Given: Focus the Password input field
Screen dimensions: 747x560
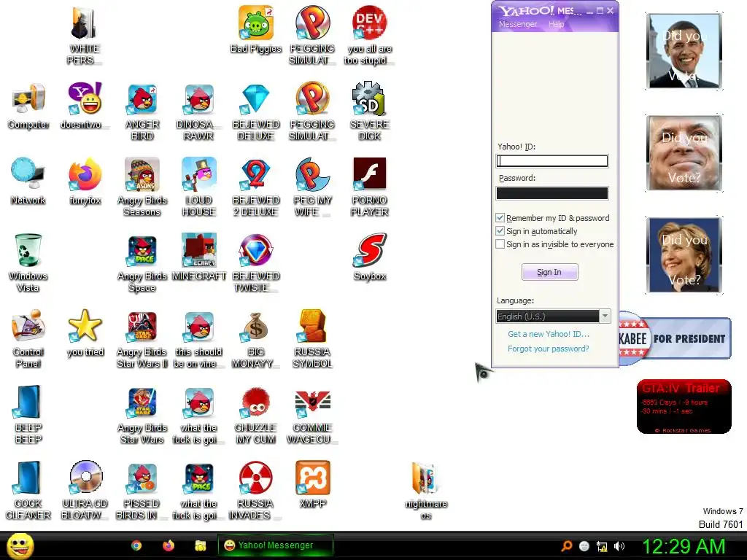Looking at the screenshot, I should coord(552,192).
